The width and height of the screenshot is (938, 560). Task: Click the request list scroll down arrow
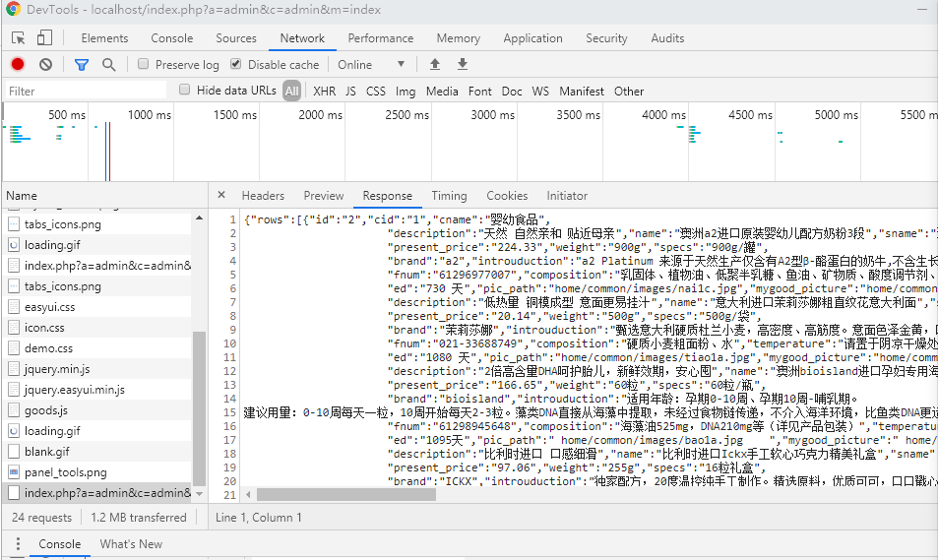click(x=199, y=494)
